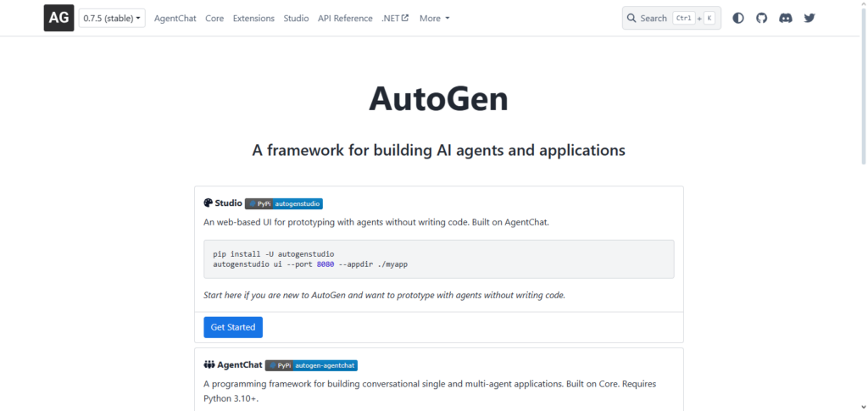
Task: Open the AgentChat nav item
Action: [x=175, y=19]
